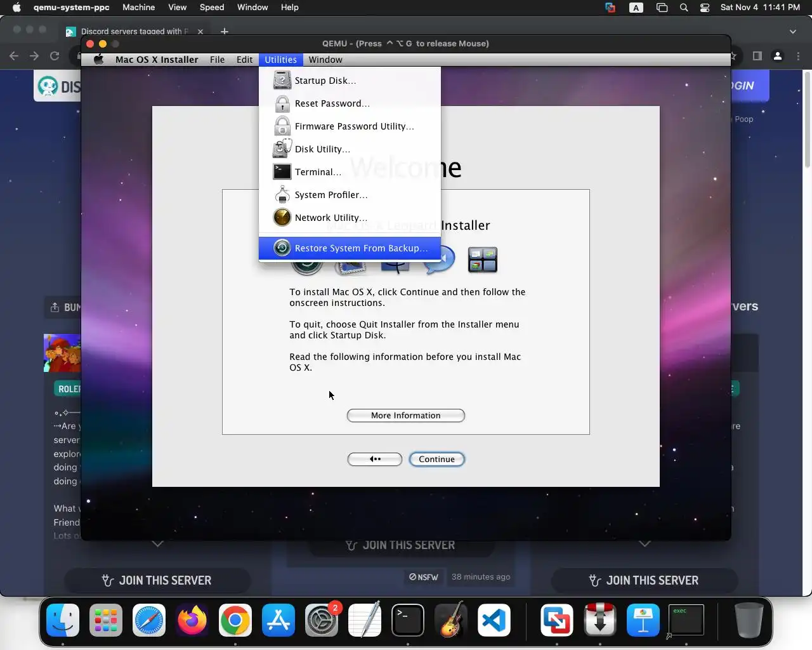Launch Firefox from the Dock

click(x=192, y=620)
